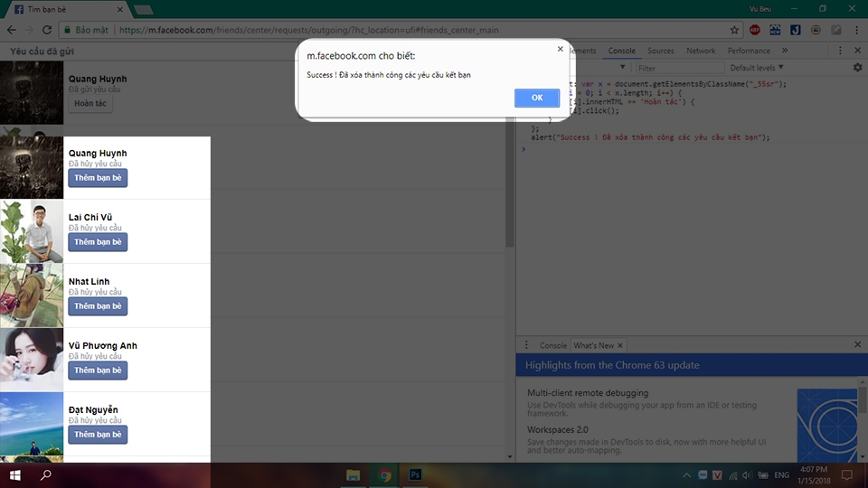Viewport: 868px width, 488px height.
Task: Close the DevTools panel
Action: pyautogui.click(x=857, y=51)
